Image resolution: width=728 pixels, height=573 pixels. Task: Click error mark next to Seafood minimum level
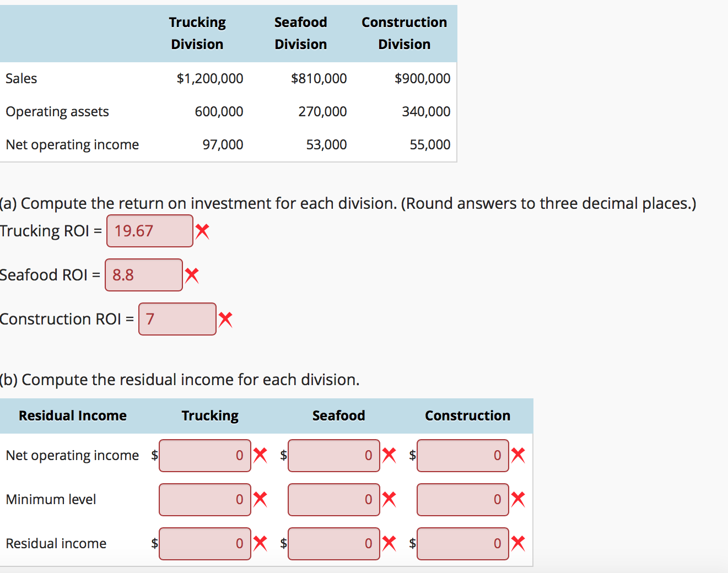389,499
